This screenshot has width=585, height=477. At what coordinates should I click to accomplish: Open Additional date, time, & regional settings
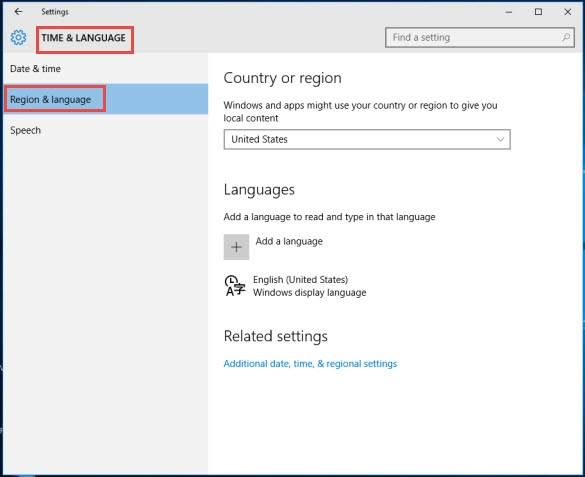click(x=310, y=364)
